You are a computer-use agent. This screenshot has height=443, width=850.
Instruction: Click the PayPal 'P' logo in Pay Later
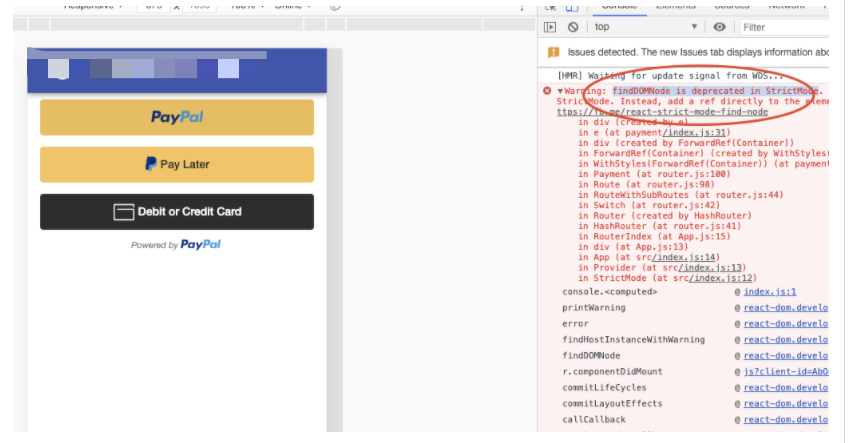click(x=151, y=164)
